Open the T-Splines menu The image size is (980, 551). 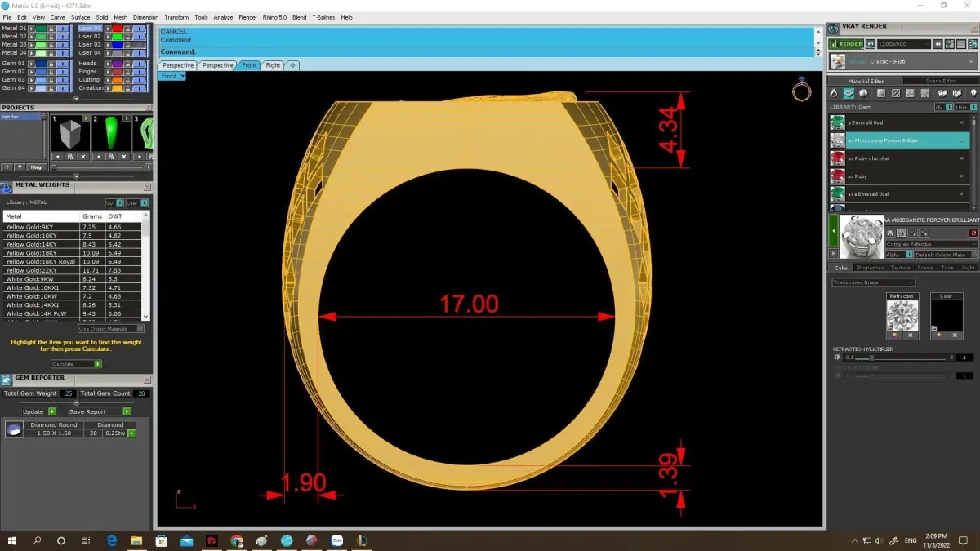(322, 17)
